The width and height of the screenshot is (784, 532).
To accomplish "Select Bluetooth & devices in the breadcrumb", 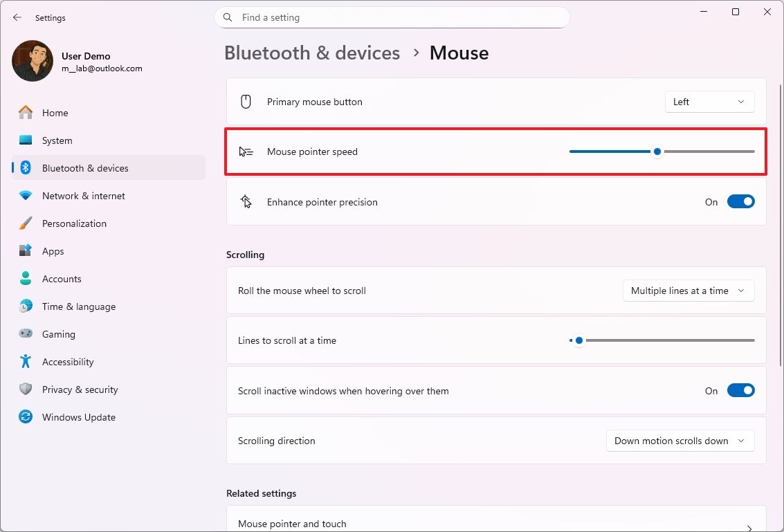I will click(312, 53).
